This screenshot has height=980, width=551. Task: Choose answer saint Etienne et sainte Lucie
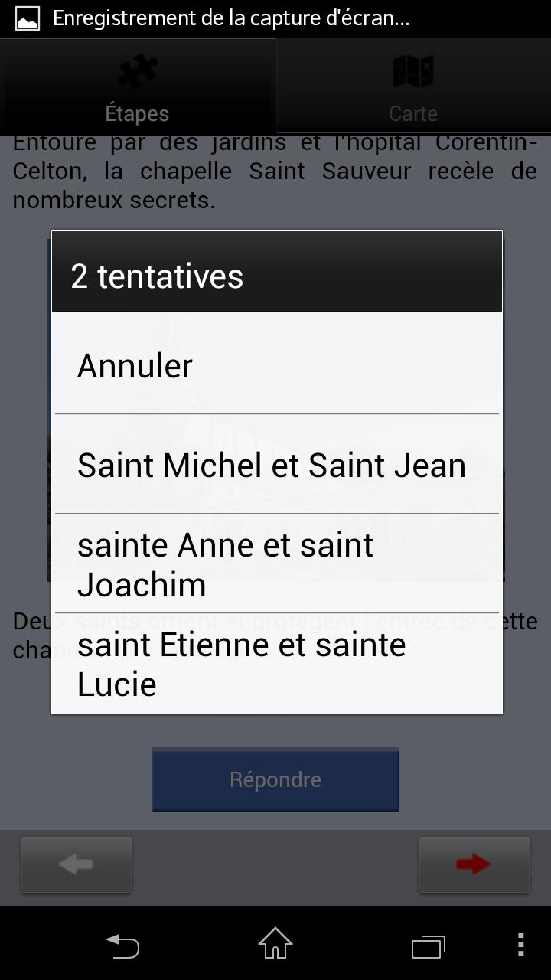point(275,664)
